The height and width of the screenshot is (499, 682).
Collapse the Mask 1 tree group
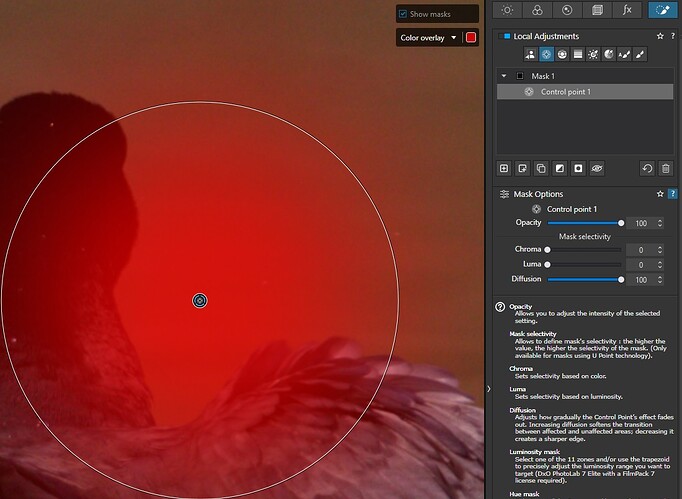504,76
